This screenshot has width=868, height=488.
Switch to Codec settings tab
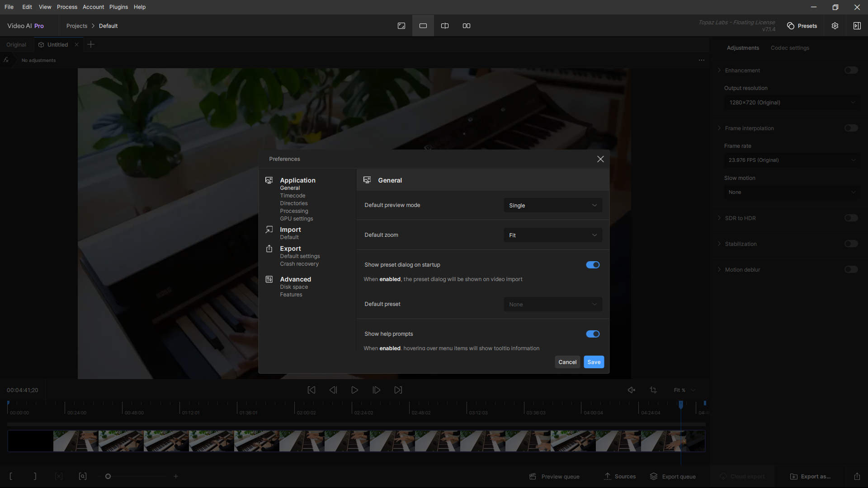pos(790,48)
